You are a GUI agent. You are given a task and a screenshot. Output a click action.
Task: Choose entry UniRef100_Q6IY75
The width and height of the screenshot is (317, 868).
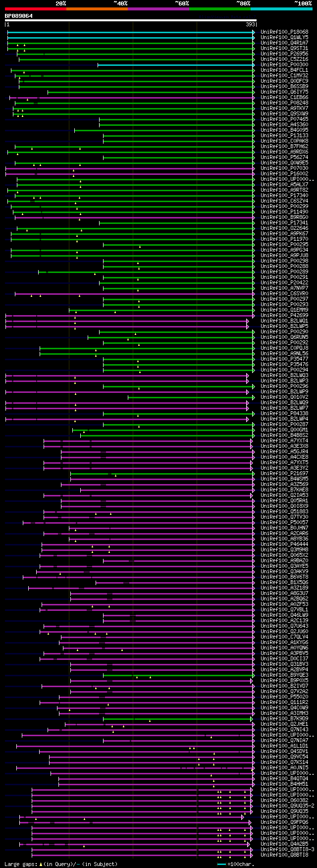284,92
